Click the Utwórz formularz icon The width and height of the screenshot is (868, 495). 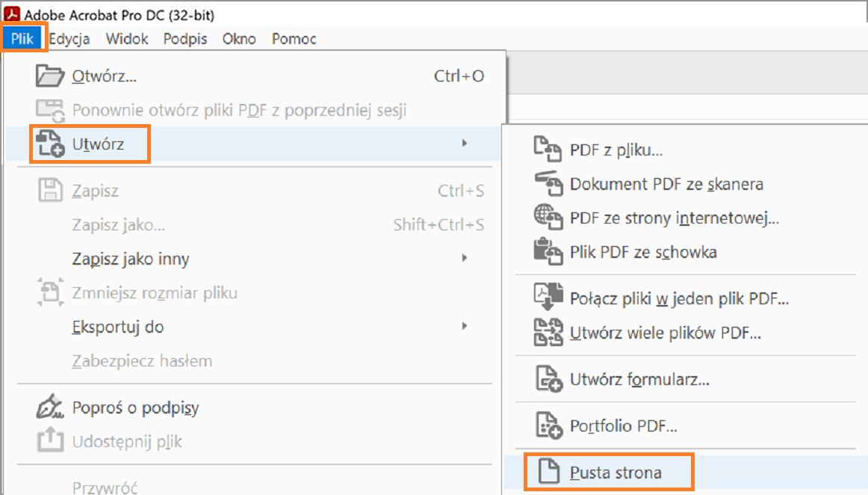click(550, 380)
